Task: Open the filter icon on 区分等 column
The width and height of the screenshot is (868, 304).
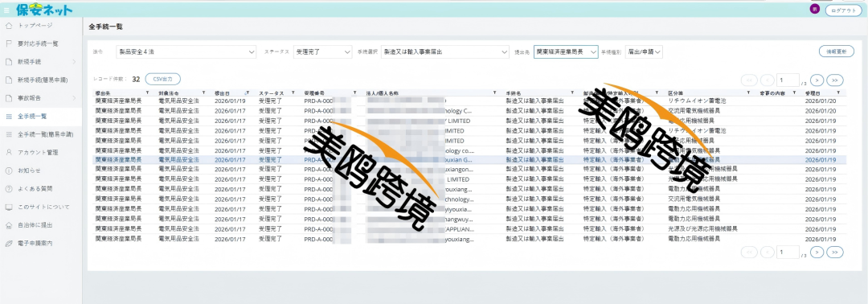Action: point(748,92)
